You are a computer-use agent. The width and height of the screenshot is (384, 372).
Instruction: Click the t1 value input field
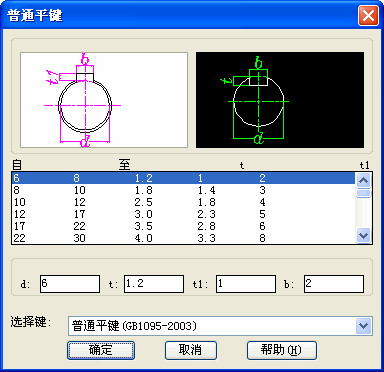point(246,284)
